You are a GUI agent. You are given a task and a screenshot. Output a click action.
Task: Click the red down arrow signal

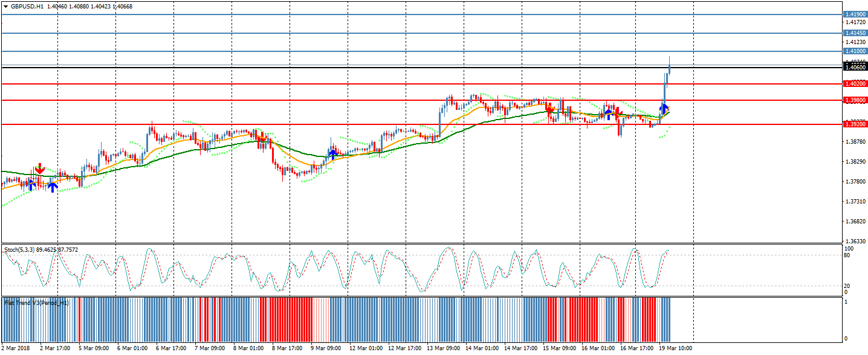pyautogui.click(x=40, y=168)
